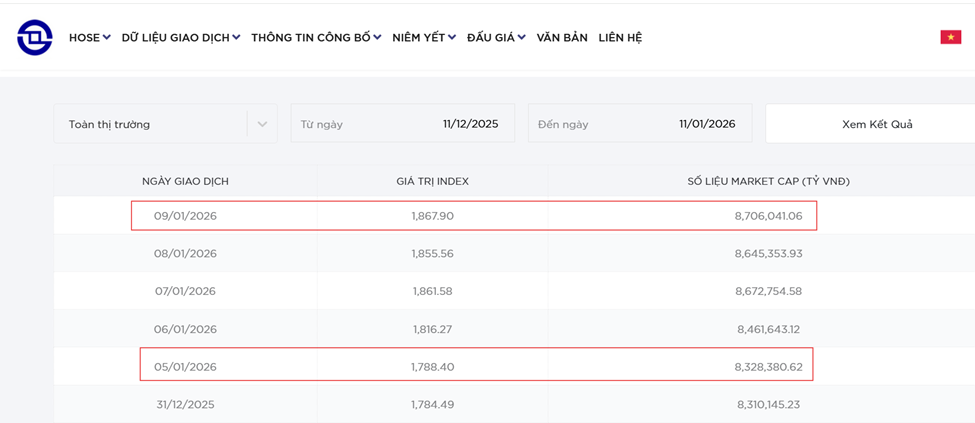
Task: Expand the Thông Tin Công Bố menu
Action: click(x=316, y=38)
